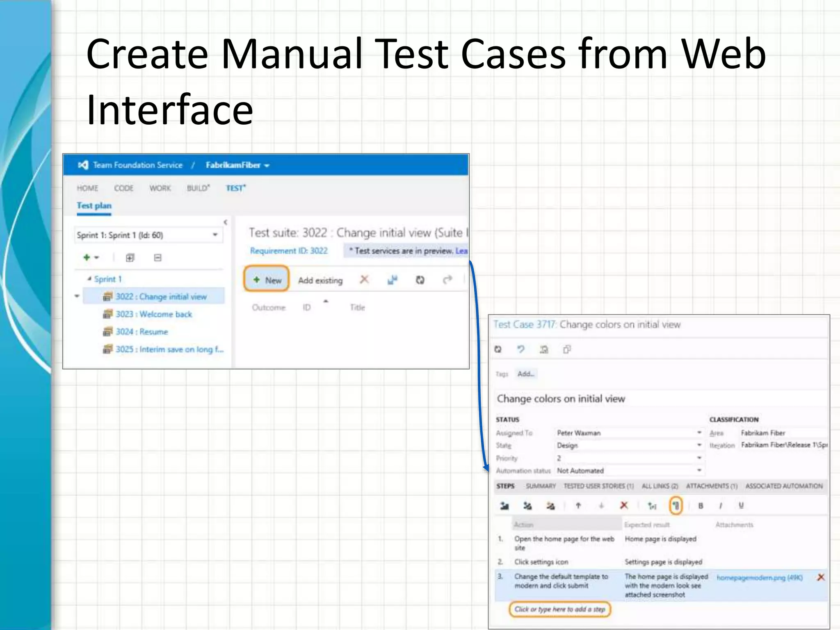The height and width of the screenshot is (630, 840).
Task: Sort by the Title column header
Action: tap(357, 308)
